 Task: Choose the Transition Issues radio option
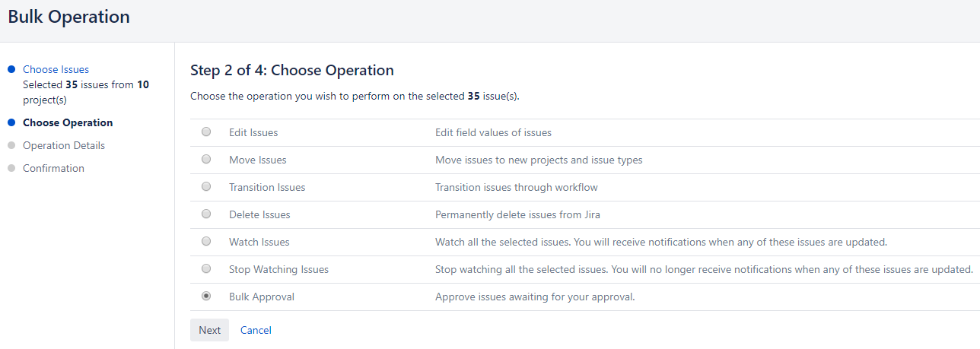point(206,187)
